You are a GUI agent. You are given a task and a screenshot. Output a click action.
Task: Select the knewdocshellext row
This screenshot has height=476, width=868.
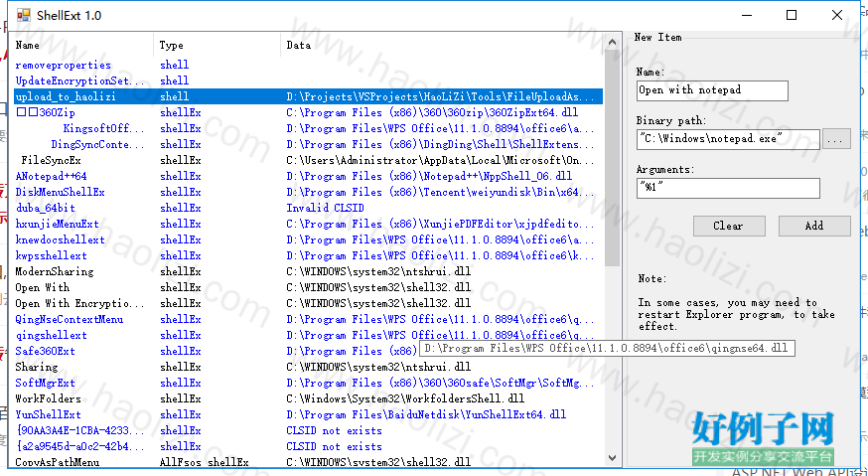pos(306,239)
